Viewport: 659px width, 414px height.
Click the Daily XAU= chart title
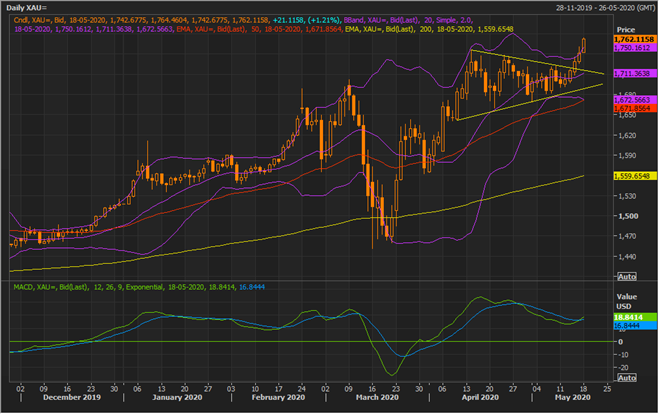click(26, 8)
